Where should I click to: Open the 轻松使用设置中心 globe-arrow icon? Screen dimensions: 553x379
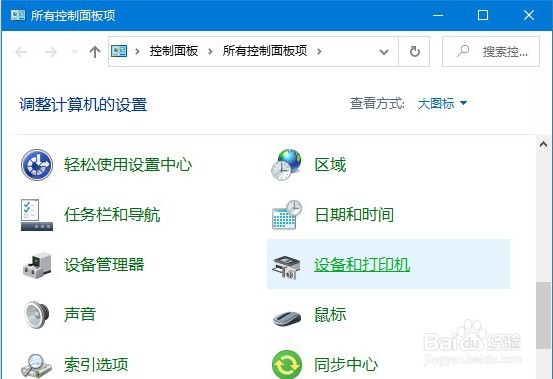(37, 165)
